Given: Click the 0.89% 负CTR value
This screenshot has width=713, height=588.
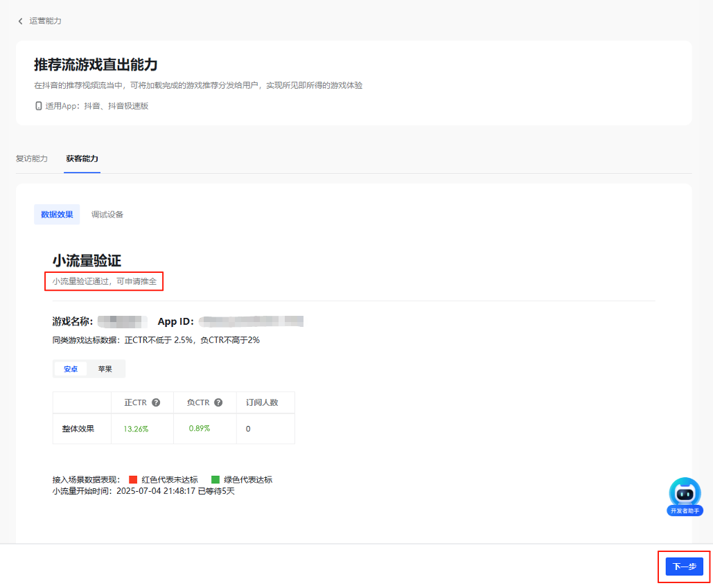Looking at the screenshot, I should tap(199, 428).
